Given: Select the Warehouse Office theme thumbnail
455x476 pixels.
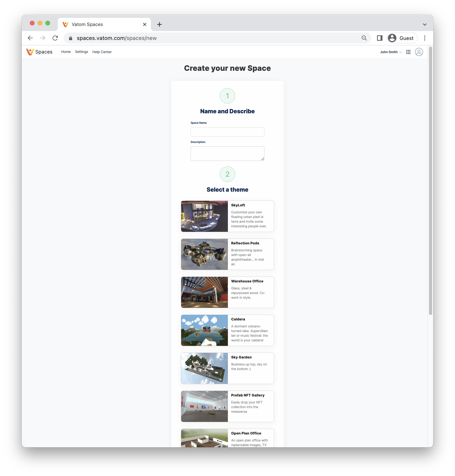Looking at the screenshot, I should tap(204, 292).
